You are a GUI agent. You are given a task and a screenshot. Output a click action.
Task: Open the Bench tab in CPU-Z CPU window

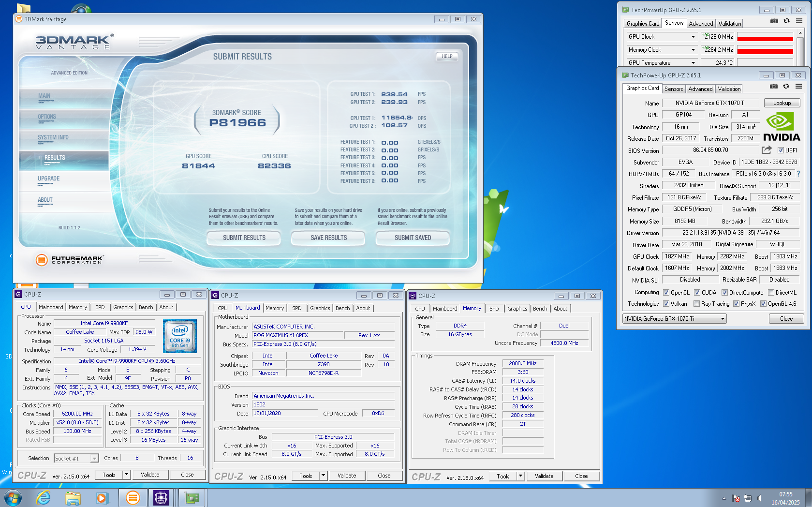pyautogui.click(x=146, y=307)
